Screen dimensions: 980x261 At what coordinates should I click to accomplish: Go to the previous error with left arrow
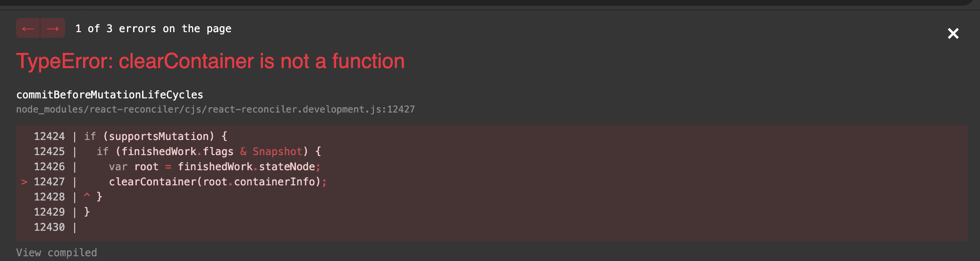(x=28, y=28)
